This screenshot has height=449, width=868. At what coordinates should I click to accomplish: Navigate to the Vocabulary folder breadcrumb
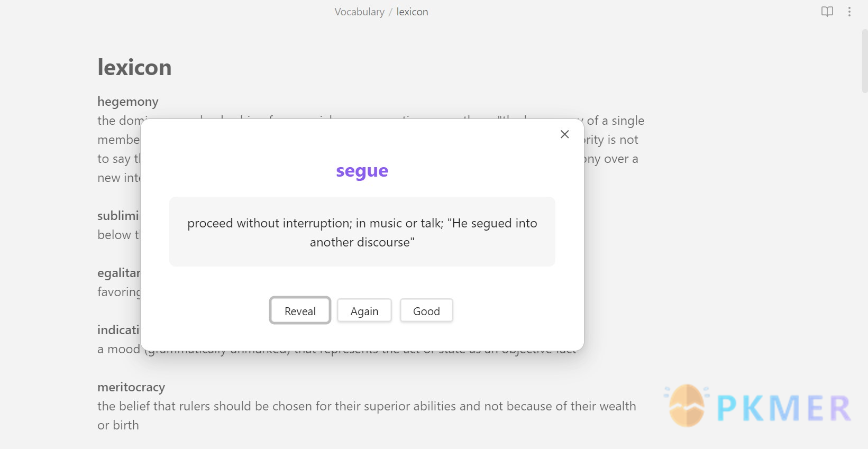pos(359,12)
